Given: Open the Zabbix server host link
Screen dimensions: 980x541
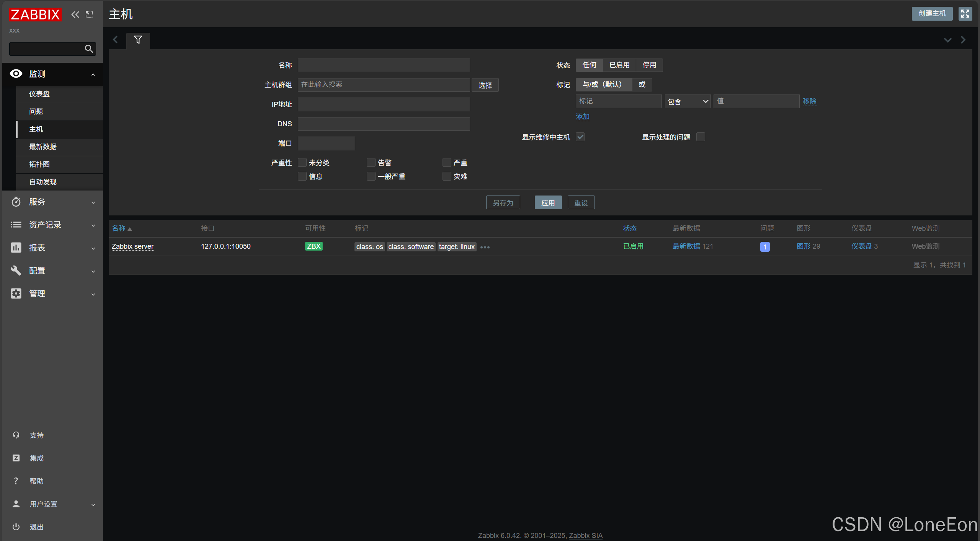Looking at the screenshot, I should (x=132, y=246).
